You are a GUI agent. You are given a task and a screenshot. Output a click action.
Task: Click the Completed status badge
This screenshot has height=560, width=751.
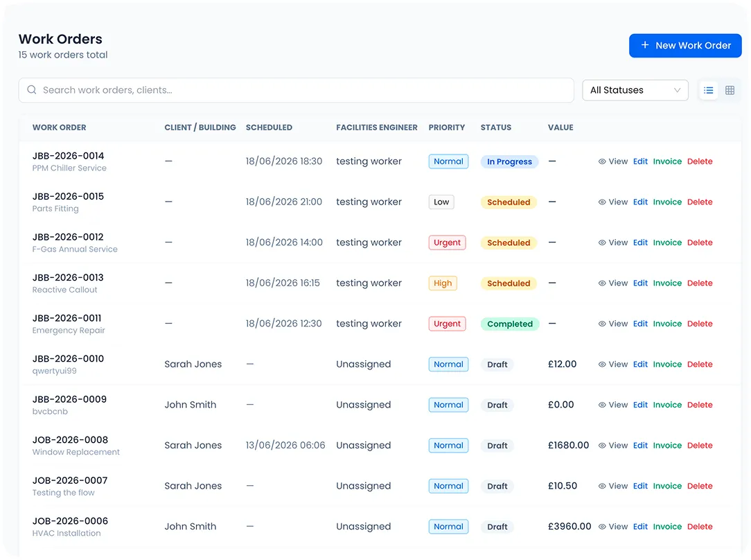pos(510,324)
